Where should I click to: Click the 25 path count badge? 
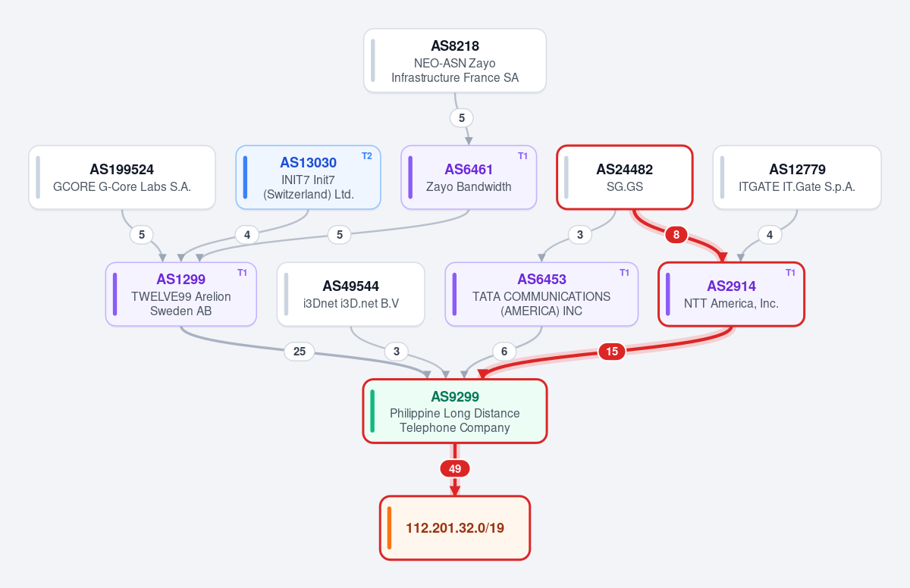(300, 352)
